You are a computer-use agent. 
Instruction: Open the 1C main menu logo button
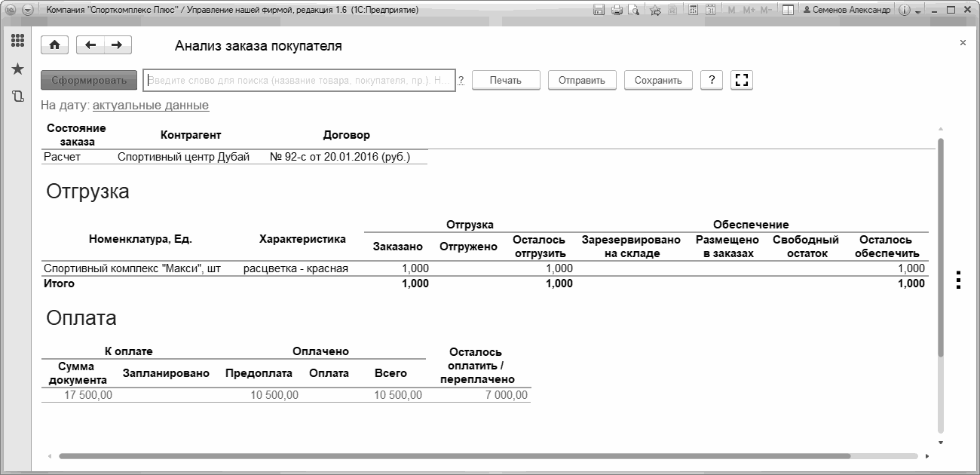[x=11, y=11]
